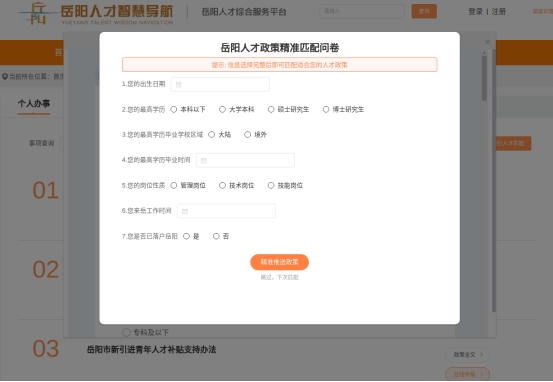This screenshot has width=553, height=382.
Task: Select 管理岗位 job type
Action: coord(174,185)
